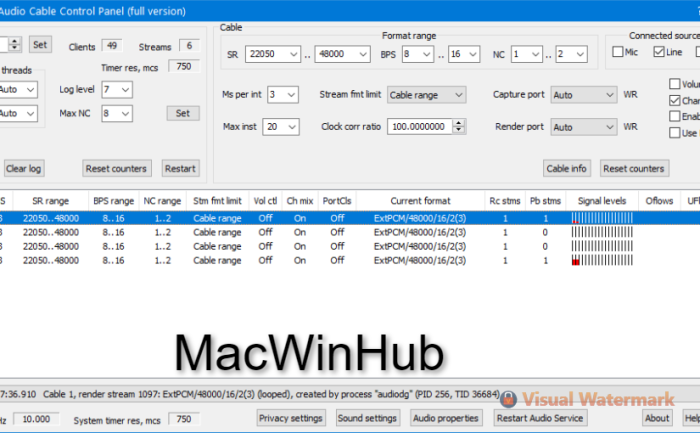Open Cable info
Image resolution: width=700 pixels, height=433 pixels.
tap(567, 168)
